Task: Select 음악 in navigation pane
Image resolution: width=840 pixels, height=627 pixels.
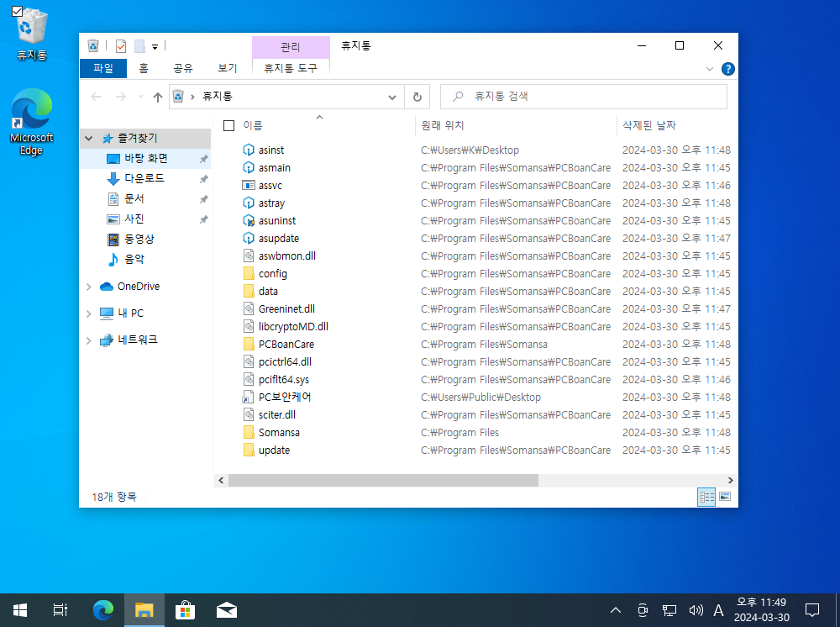Action: coord(134,260)
